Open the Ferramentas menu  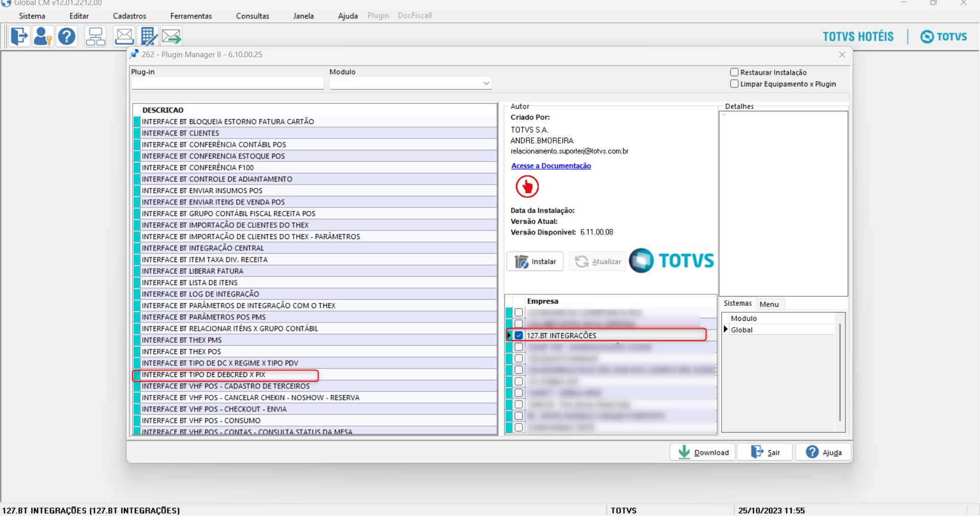191,16
